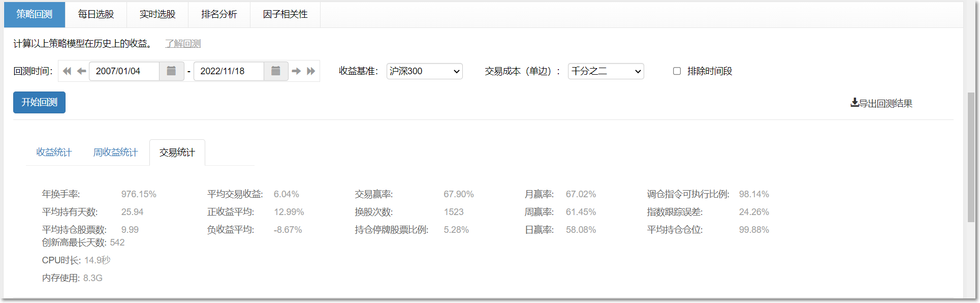The width and height of the screenshot is (980, 303).
Task: Click the 交易赢率 value 67.90%
Action: click(459, 194)
